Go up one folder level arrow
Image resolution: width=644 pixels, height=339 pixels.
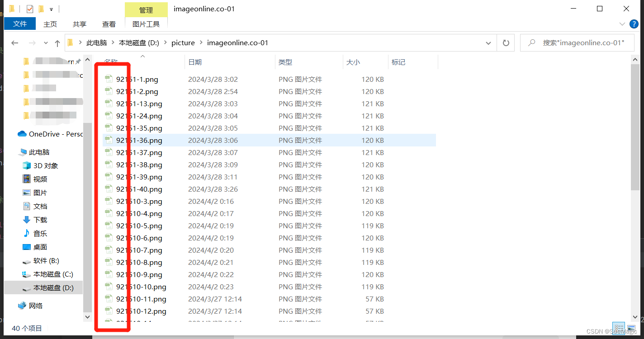pos(57,43)
